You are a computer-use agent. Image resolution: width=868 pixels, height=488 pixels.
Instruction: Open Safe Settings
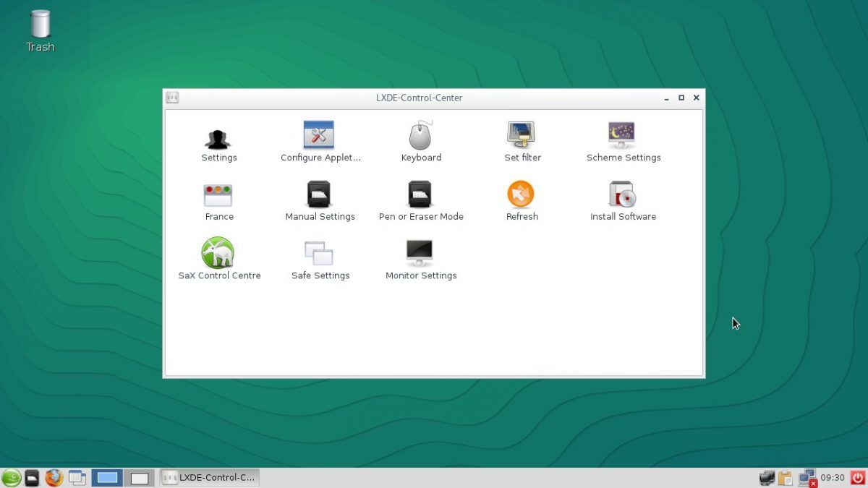click(x=320, y=253)
